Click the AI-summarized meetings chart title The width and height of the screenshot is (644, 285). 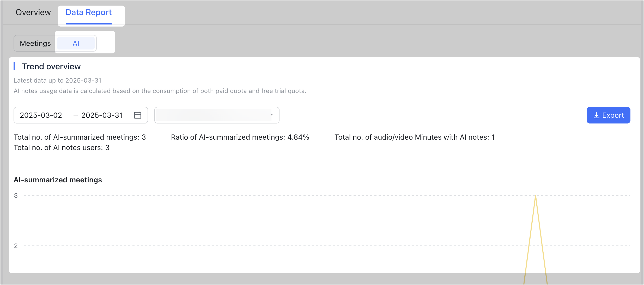58,180
